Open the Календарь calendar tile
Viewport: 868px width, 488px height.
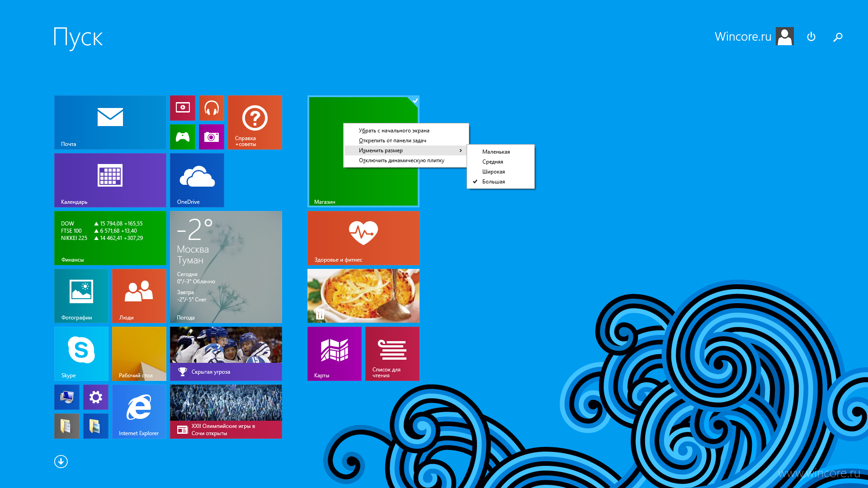tap(110, 180)
